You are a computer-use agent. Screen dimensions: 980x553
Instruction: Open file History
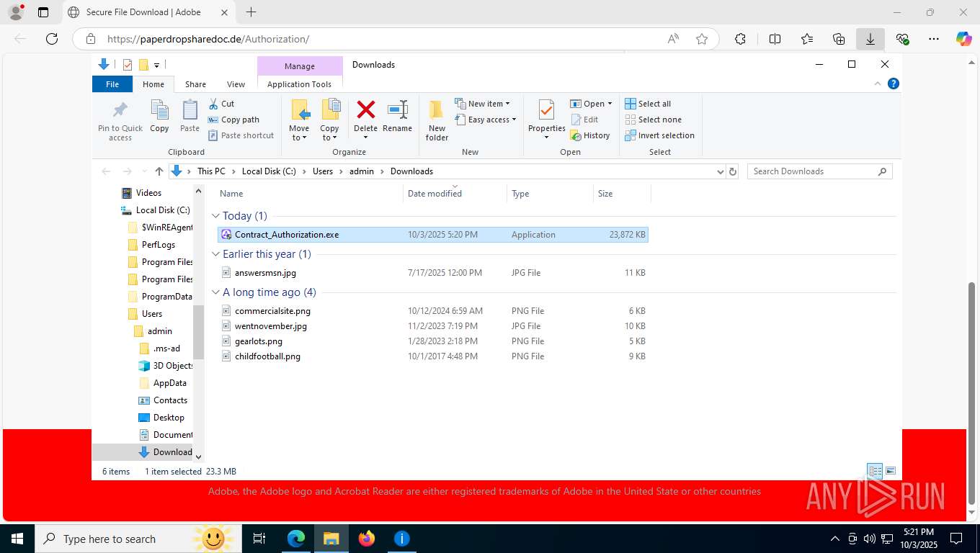(590, 135)
